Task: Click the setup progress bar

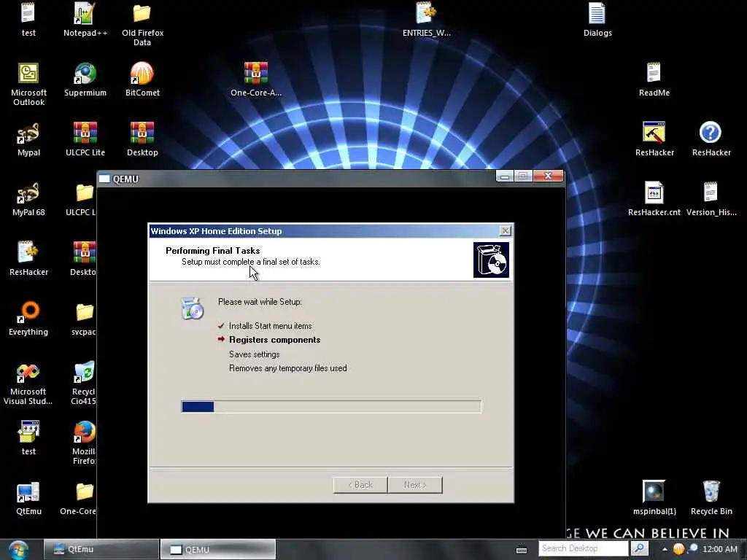Action: [x=331, y=407]
